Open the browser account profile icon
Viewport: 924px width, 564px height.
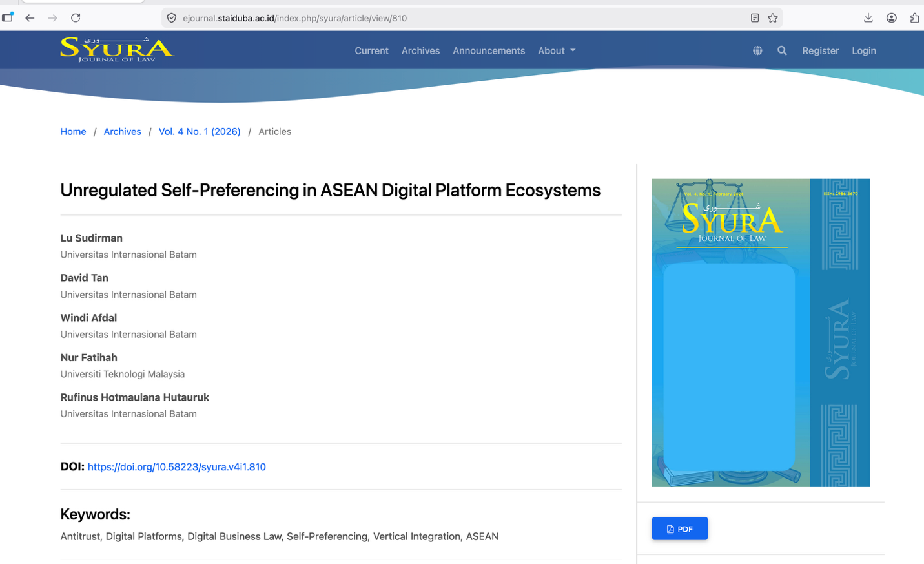coord(892,18)
